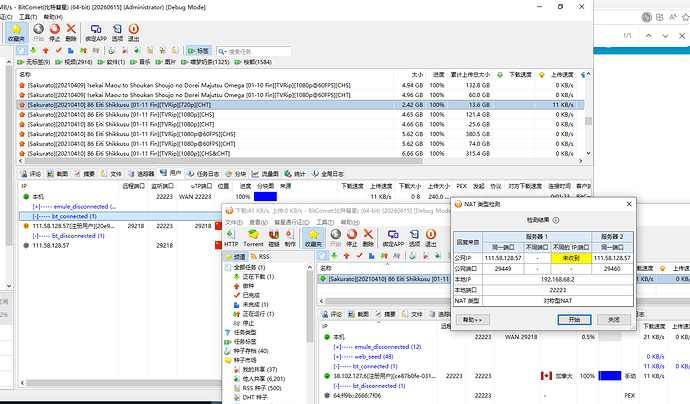The image size is (690, 404).
Task: Click 关闭 button in NAT dialog
Action: pos(614,320)
